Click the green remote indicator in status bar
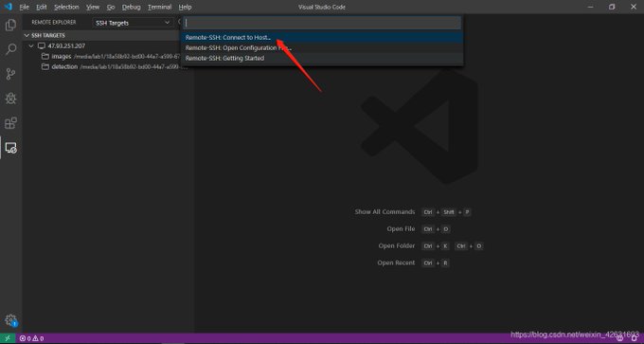The width and height of the screenshot is (644, 344). click(x=8, y=338)
